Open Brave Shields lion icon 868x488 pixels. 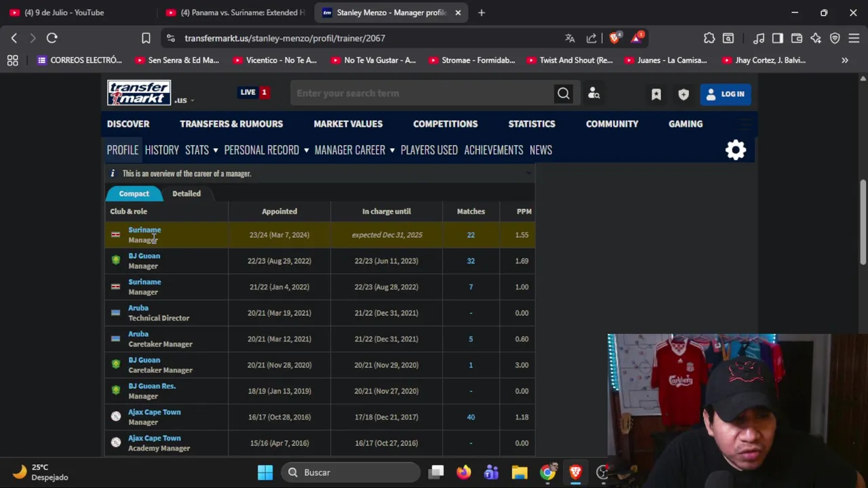[614, 38]
